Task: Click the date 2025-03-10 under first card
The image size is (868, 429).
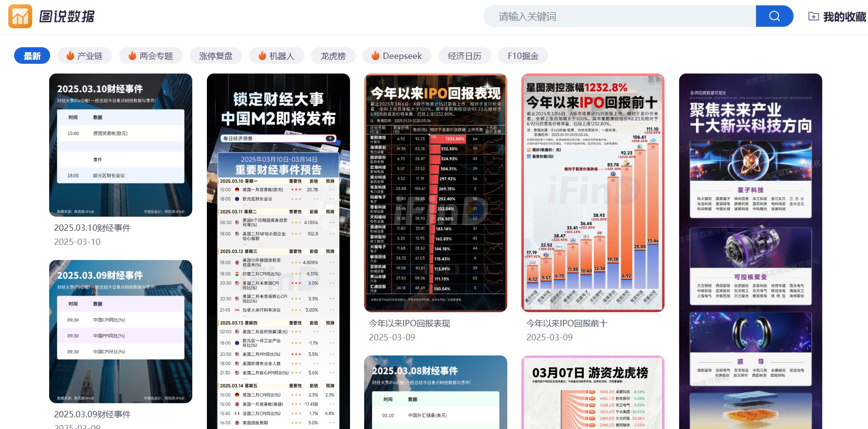Action: pos(77,242)
